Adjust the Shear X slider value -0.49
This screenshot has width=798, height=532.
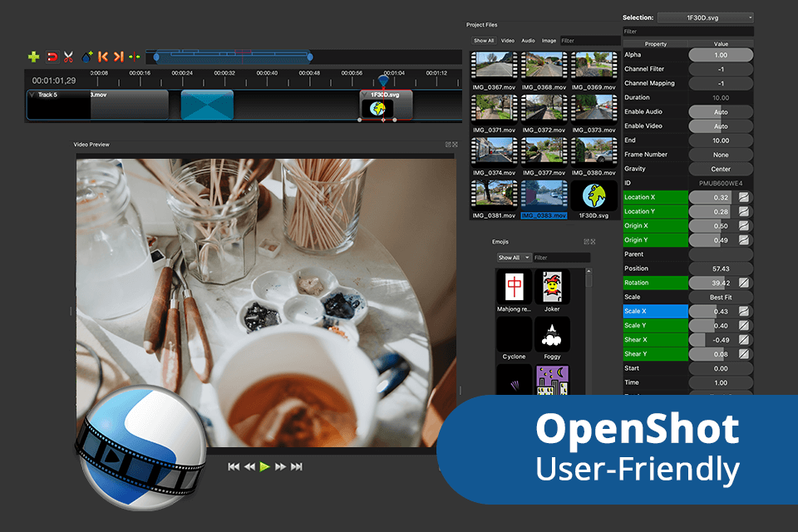click(x=713, y=339)
